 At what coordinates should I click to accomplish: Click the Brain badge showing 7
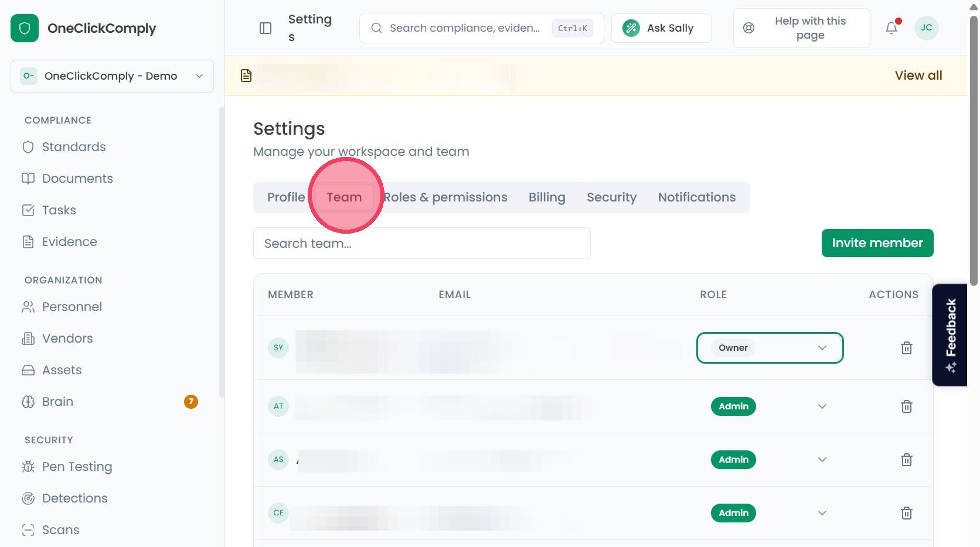tap(191, 402)
